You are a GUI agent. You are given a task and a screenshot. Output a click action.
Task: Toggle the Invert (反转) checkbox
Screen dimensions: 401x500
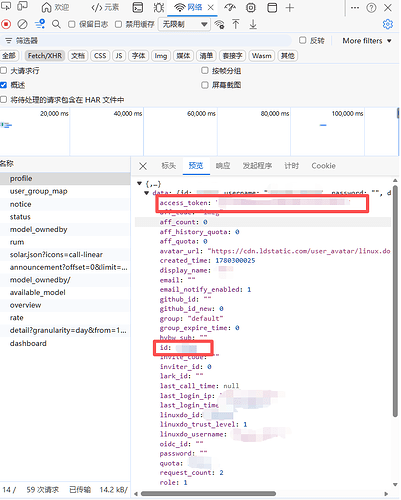click(x=303, y=40)
